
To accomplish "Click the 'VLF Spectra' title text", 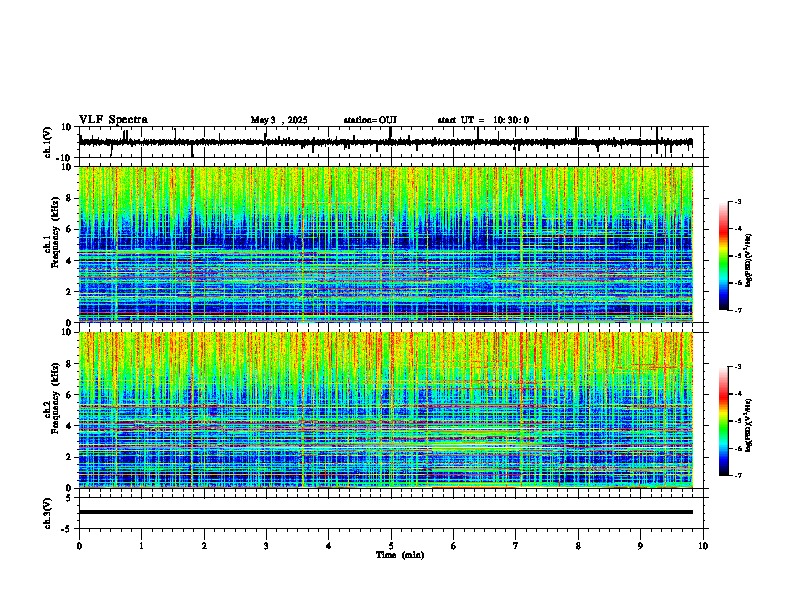I will point(113,120).
